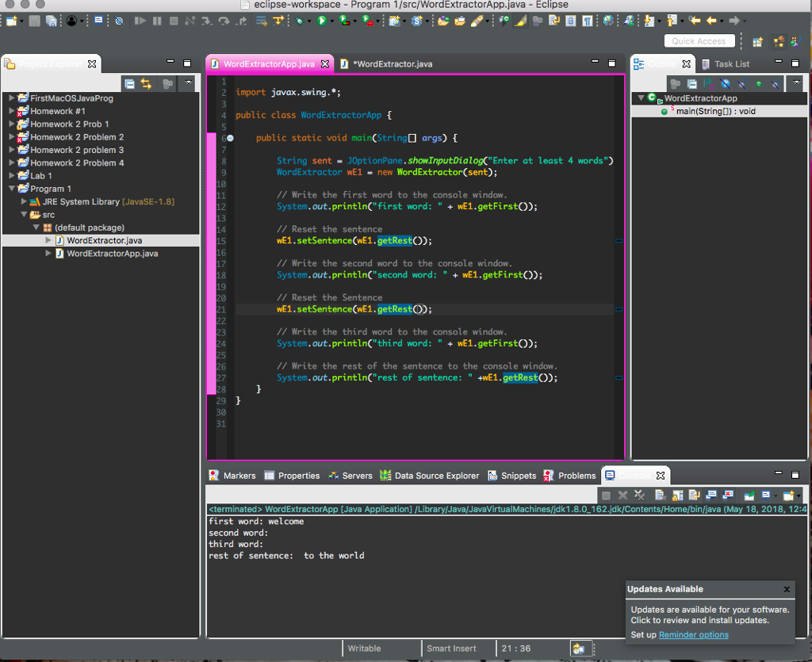Click the Quick Access field
Viewport: 812px width, 662px height.
coord(699,41)
